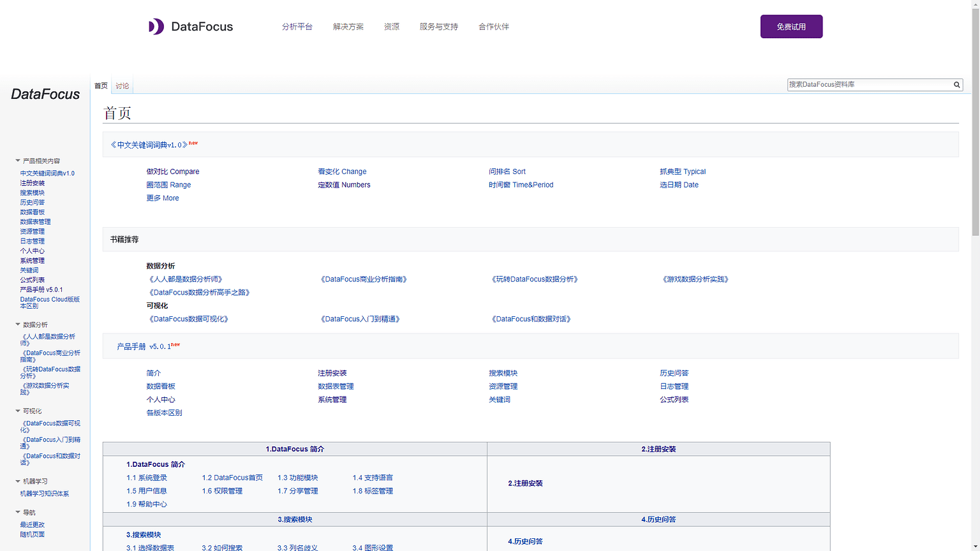Open sidebar 中文关键词词典v1.0 link

tap(47, 173)
